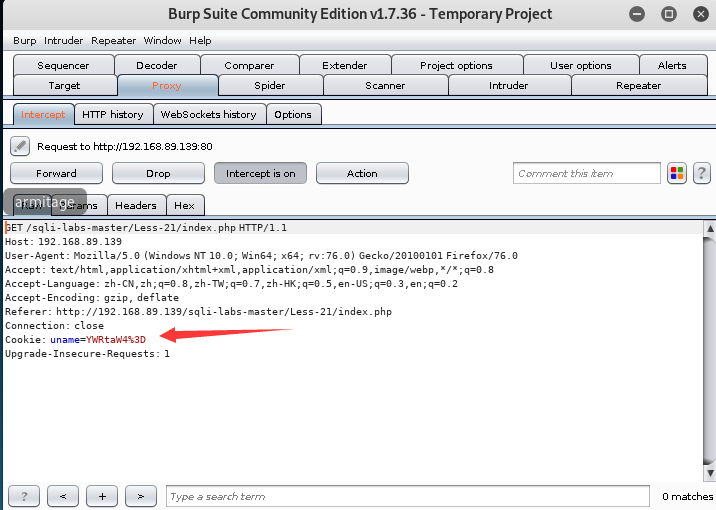The height and width of the screenshot is (510, 716).
Task: Click the User-Agent header line
Action: click(x=261, y=256)
